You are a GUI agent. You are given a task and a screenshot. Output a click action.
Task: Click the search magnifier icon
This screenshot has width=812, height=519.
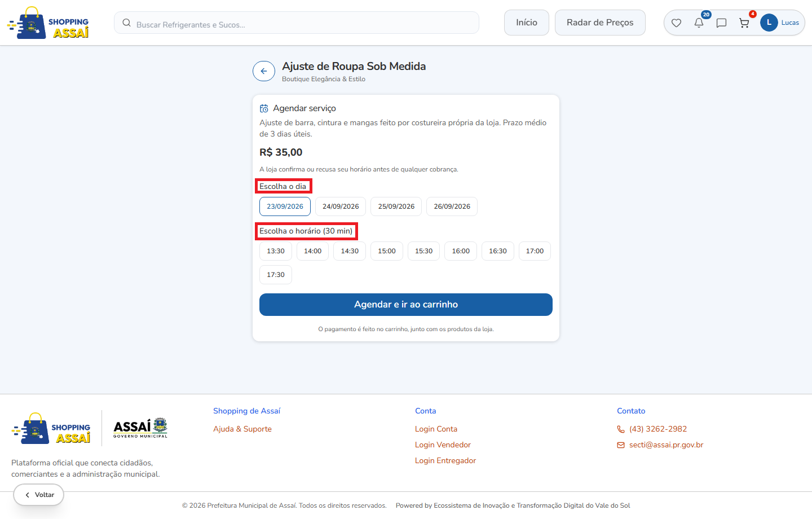pyautogui.click(x=127, y=23)
